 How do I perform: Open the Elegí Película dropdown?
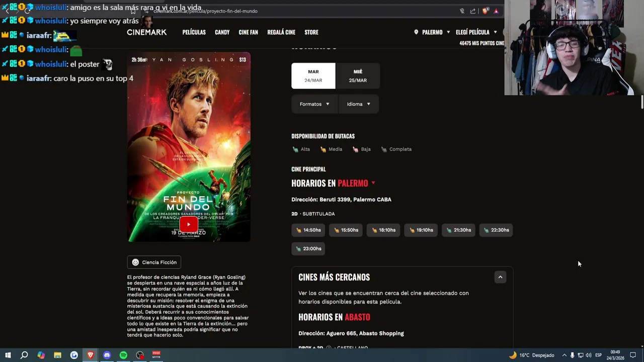click(x=476, y=32)
